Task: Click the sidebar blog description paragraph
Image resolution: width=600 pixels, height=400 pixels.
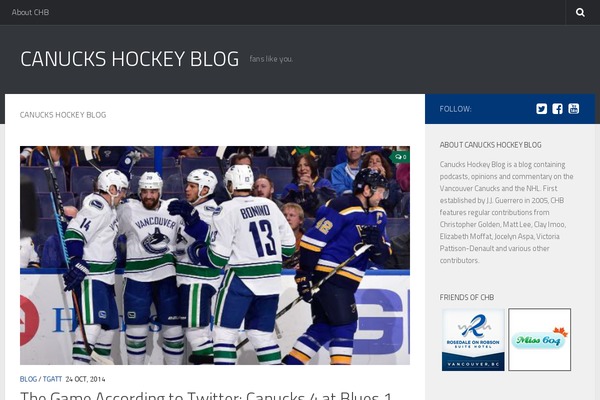Action: tap(507, 212)
